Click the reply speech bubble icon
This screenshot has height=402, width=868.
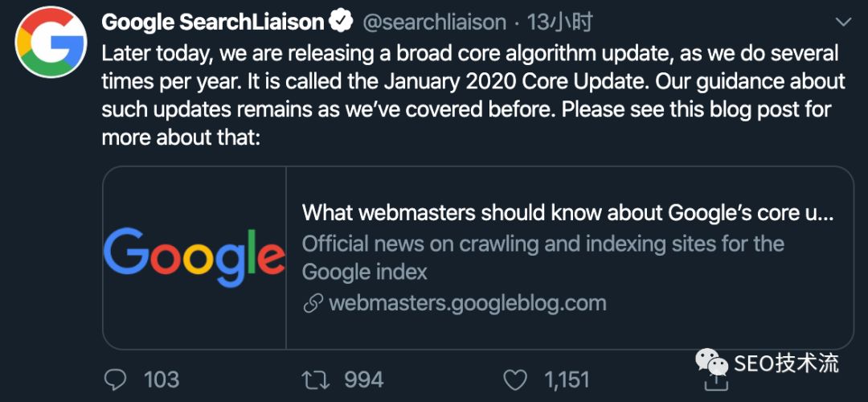point(116,379)
